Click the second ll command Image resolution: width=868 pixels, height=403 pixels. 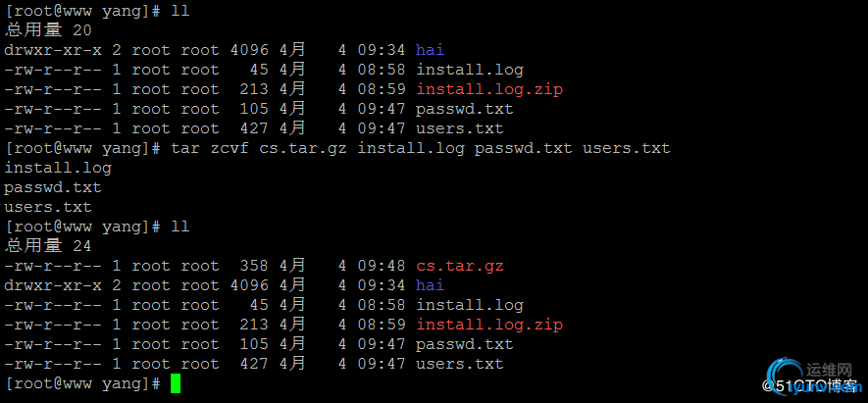[x=180, y=227]
